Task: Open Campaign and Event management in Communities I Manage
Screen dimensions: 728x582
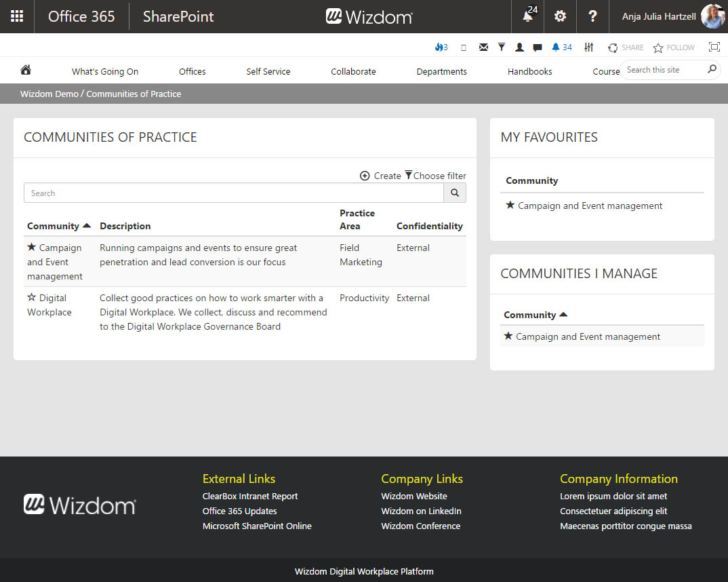Action: pyautogui.click(x=588, y=336)
